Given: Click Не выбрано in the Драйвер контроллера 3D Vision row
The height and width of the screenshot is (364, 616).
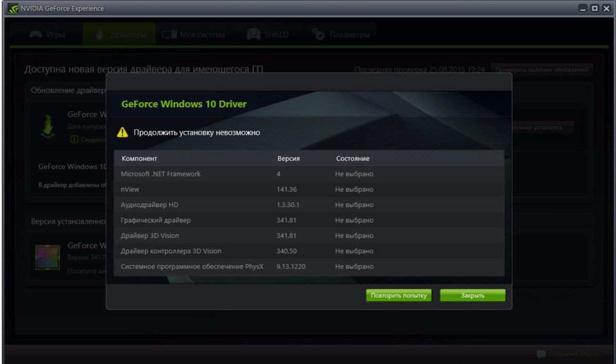Looking at the screenshot, I should click(354, 251).
